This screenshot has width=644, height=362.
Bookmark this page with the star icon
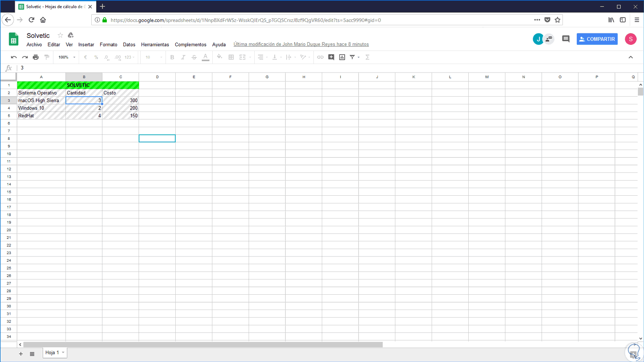558,20
